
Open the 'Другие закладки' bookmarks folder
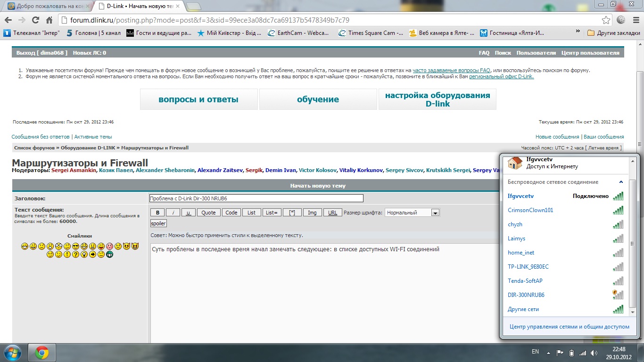pyautogui.click(x=613, y=33)
